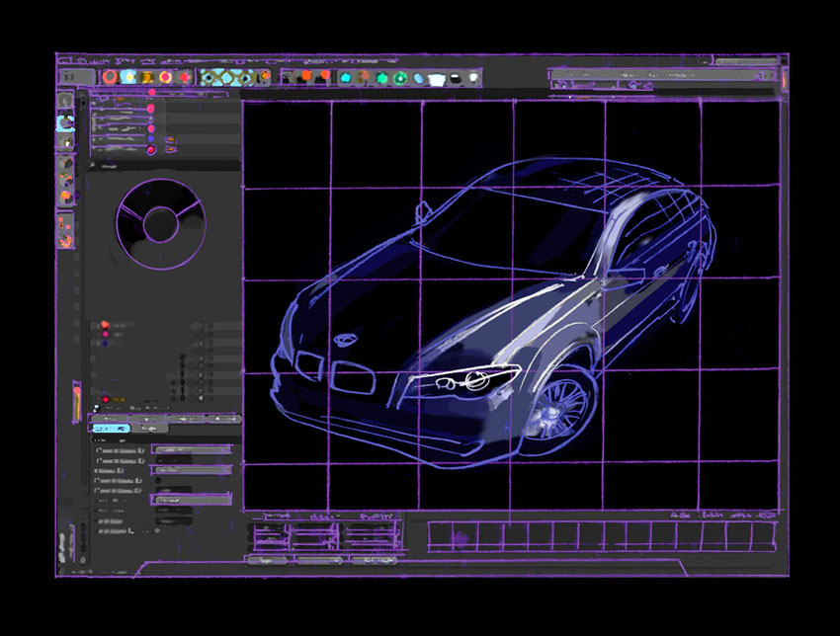The image size is (840, 636).
Task: Select the green ring gem toolbar icon
Action: [400, 79]
